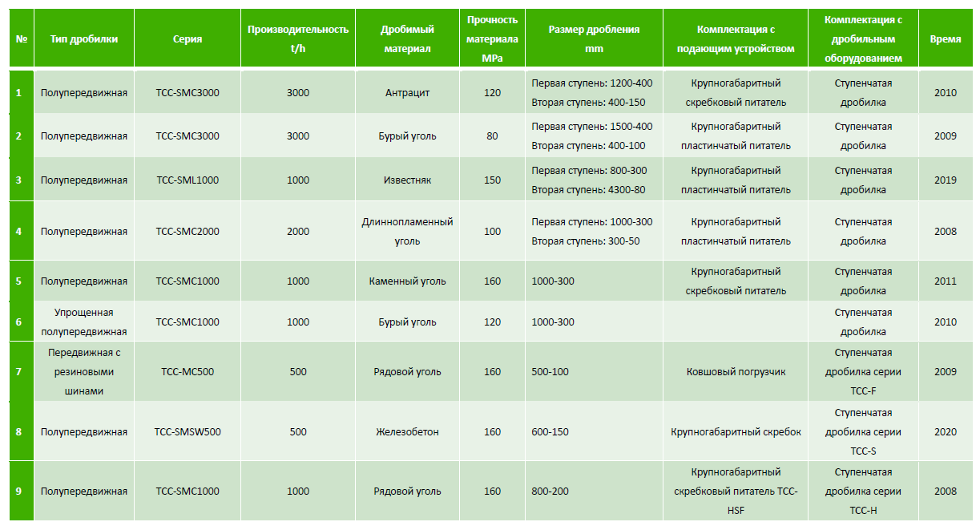Viewport: 980px width, 530px height.
Task: Click the TCC-SMC2000 series cell
Action: 188,232
